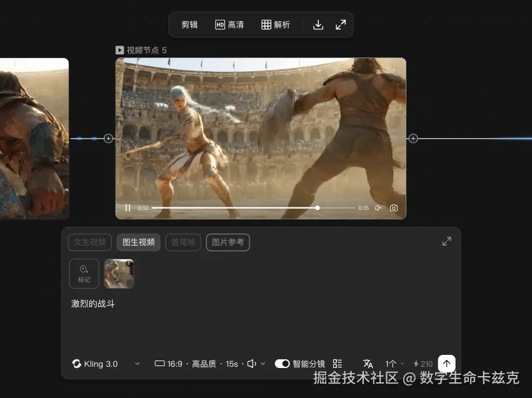Open the 1个 generation count dropdown
Screen dimensions: 532x398
click(394, 363)
